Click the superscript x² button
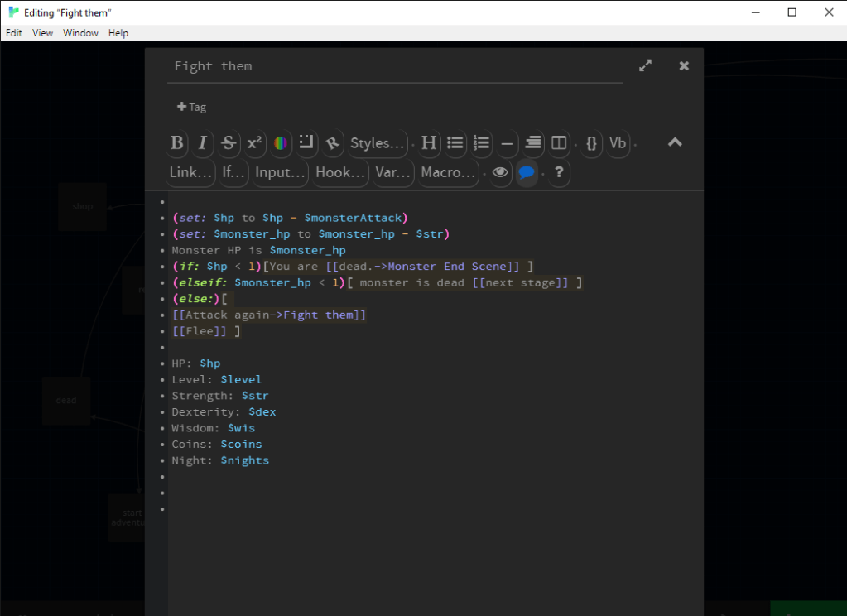This screenshot has width=847, height=616. (255, 143)
